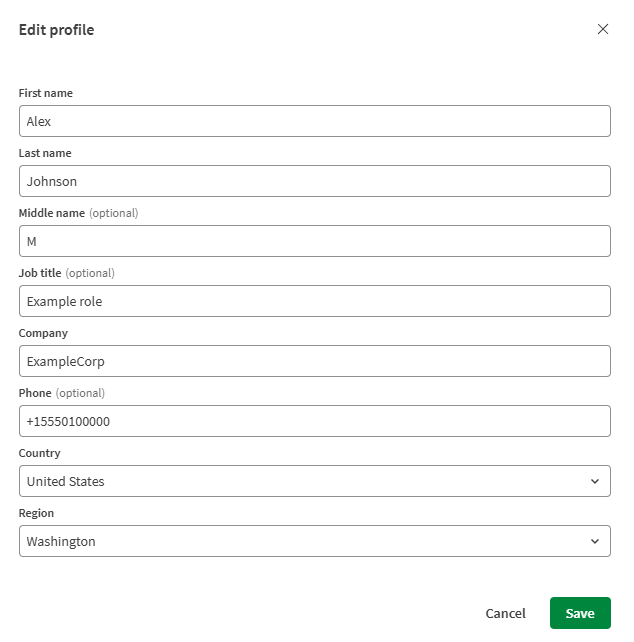The height and width of the screenshot is (642, 634).
Task: Click the "Last name" label text
Action: click(x=45, y=153)
